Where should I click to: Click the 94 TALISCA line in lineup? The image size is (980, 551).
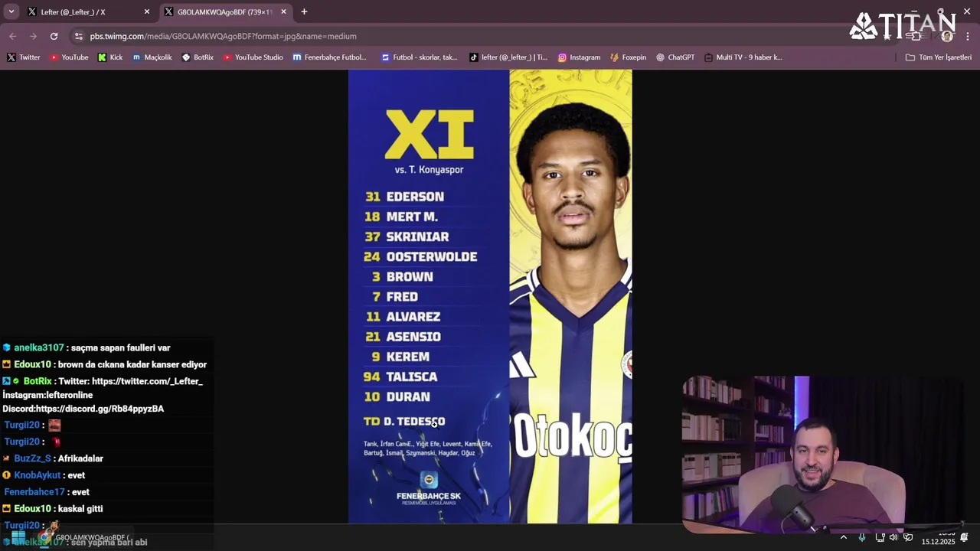tap(400, 377)
